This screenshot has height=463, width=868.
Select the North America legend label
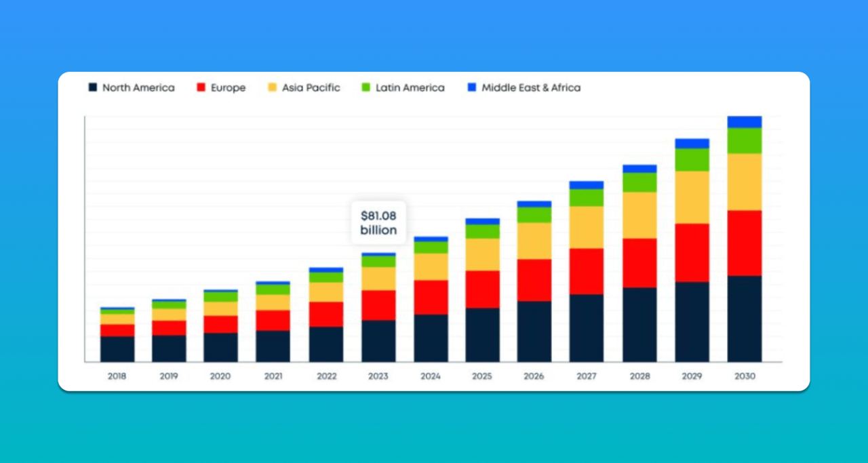click(x=138, y=87)
